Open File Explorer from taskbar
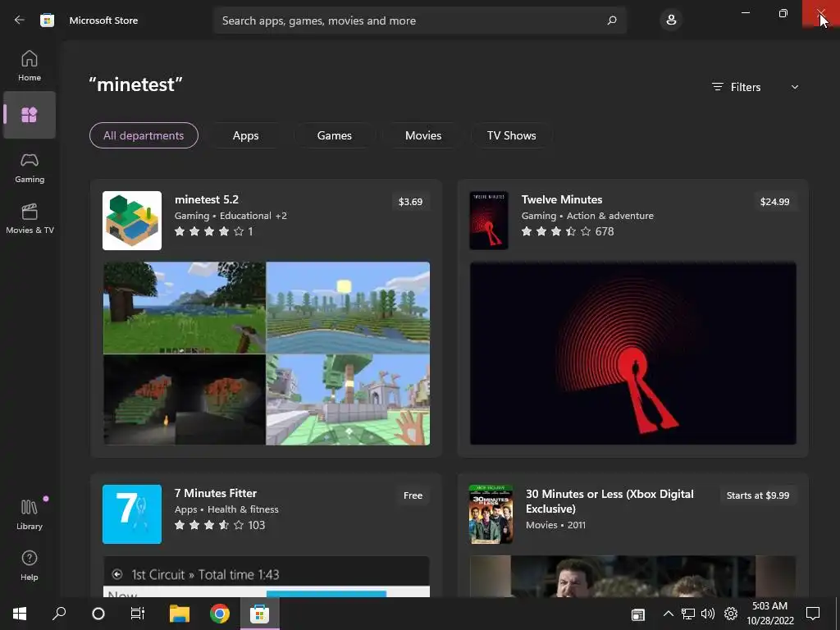 click(x=180, y=614)
